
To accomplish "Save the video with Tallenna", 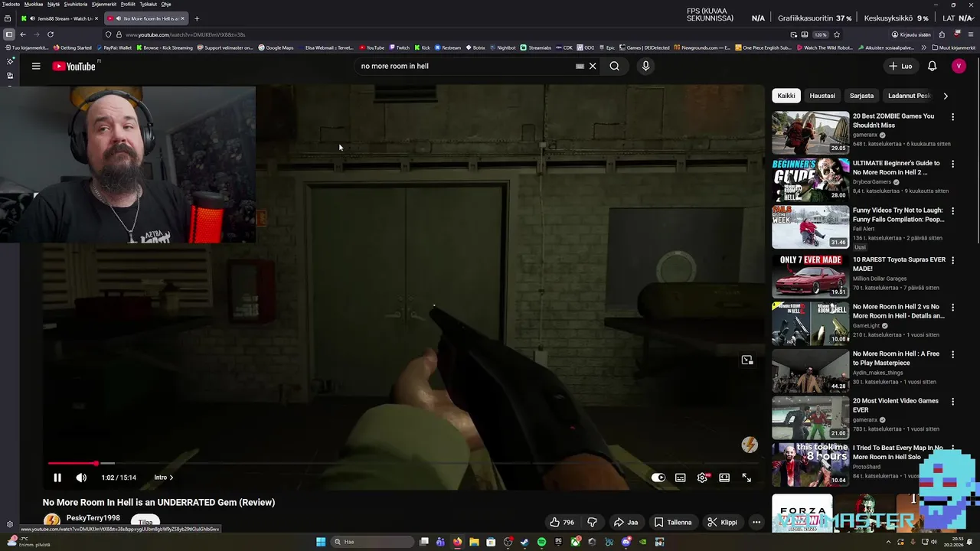I will [x=672, y=523].
